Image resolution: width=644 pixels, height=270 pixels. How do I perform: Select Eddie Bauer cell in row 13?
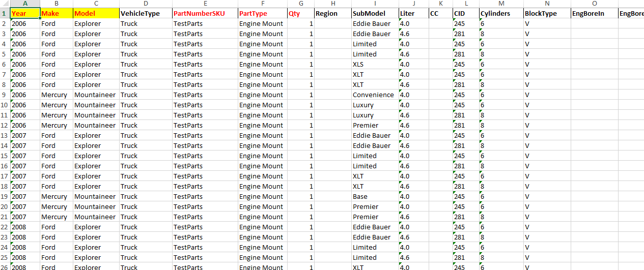pos(375,135)
